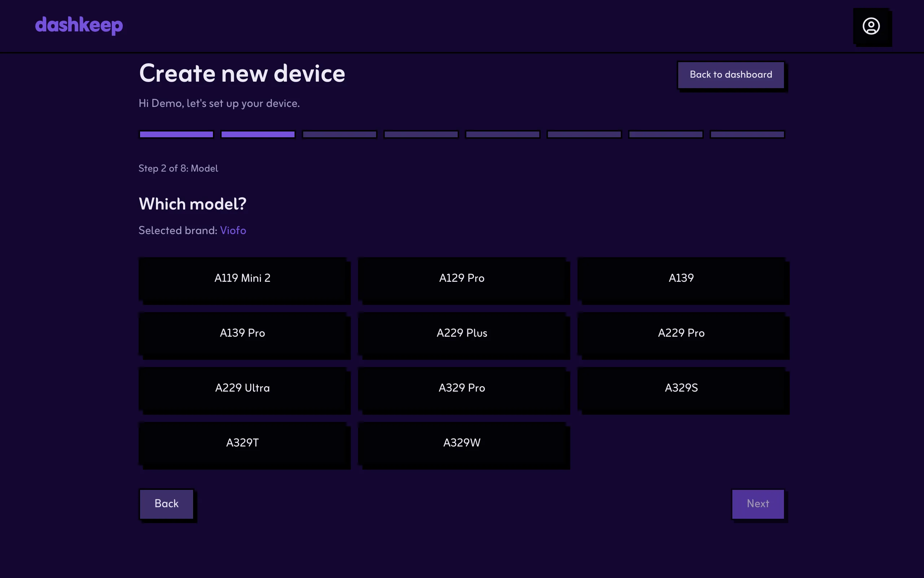Choose the A129 Pro model
Screen dimensions: 924x578
pyautogui.click(x=462, y=279)
